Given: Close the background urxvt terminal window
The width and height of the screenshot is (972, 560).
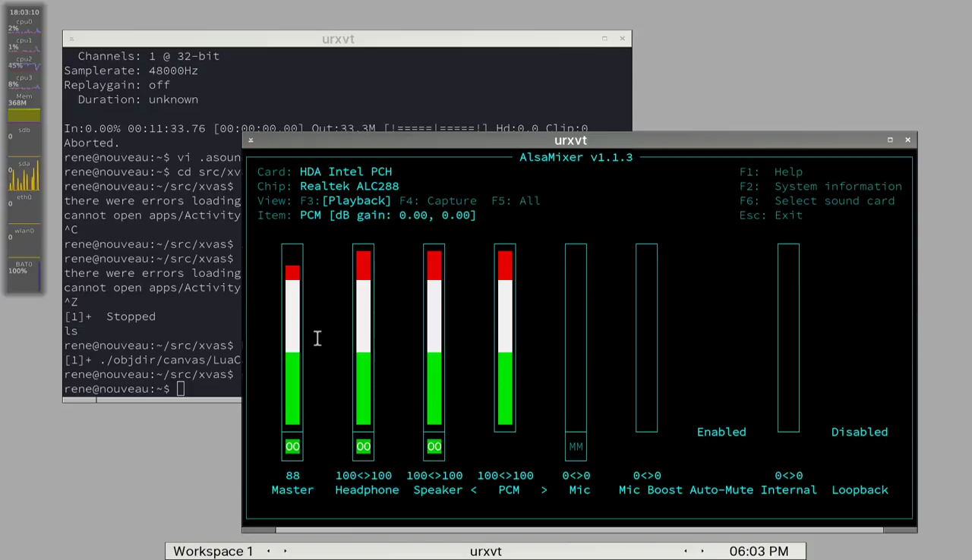Looking at the screenshot, I should [622, 39].
